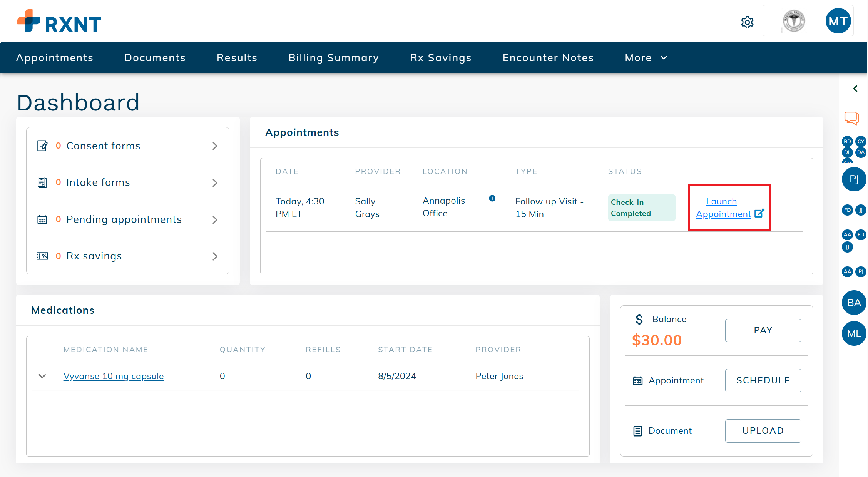Click the Dashboard page heading

78,102
